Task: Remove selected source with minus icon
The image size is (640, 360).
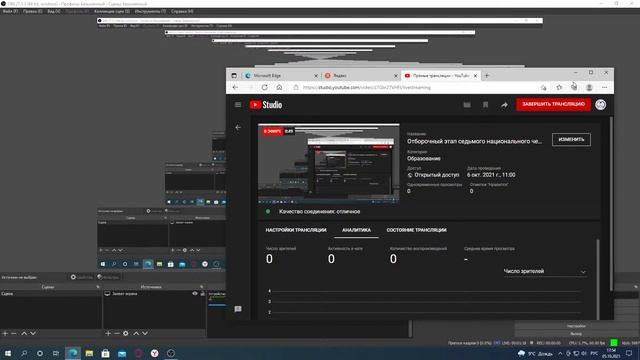Action: click(117, 333)
